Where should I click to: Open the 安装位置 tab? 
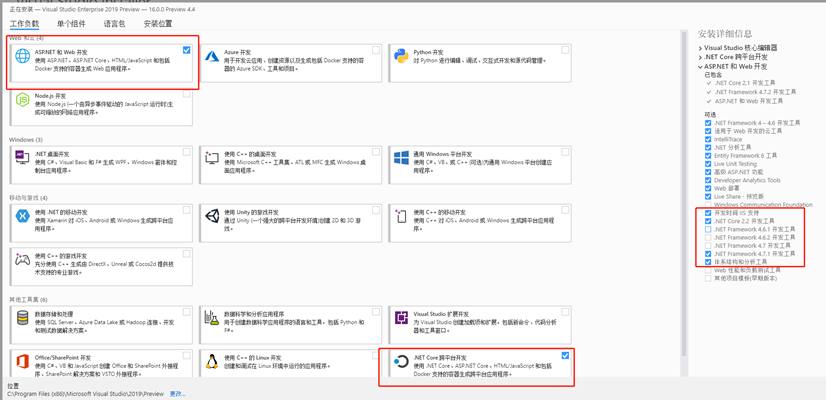158,24
